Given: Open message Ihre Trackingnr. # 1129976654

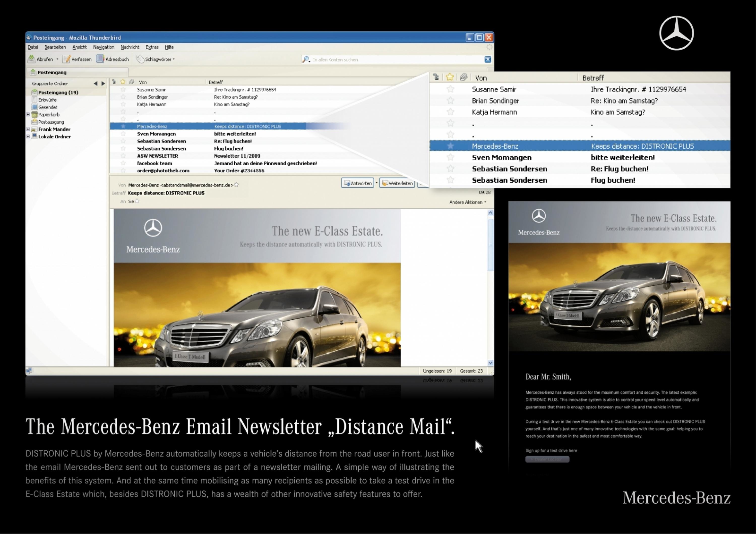Looking at the screenshot, I should [245, 89].
